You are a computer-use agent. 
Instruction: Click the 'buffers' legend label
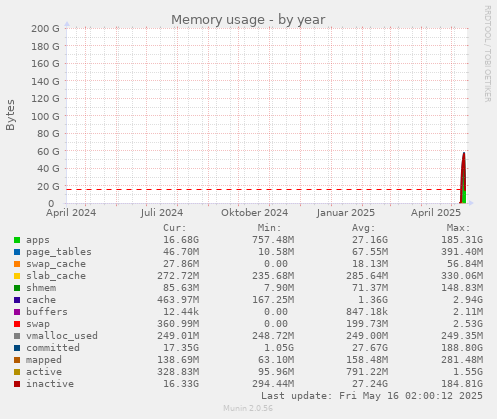tap(47, 312)
